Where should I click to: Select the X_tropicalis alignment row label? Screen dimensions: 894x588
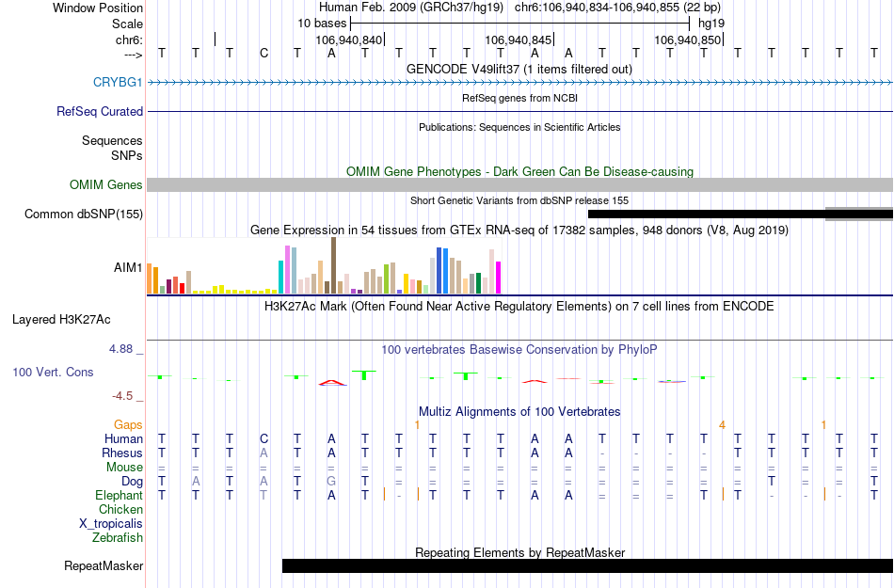[111, 524]
